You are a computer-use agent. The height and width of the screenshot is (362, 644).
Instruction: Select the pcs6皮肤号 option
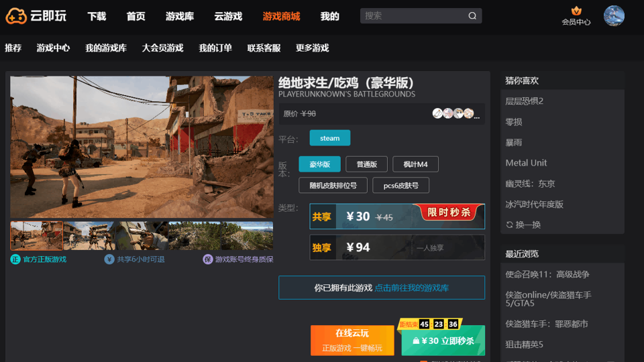click(x=401, y=185)
